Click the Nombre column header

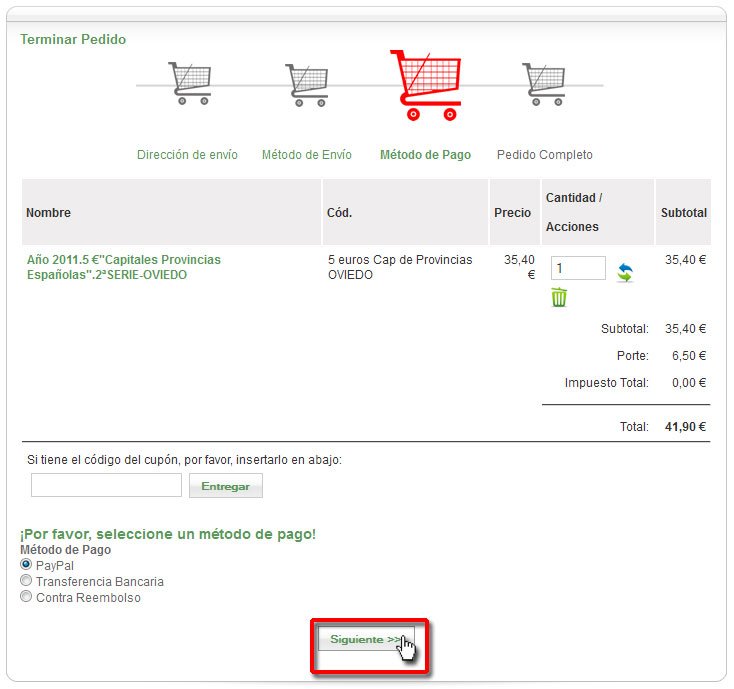pyautogui.click(x=49, y=213)
